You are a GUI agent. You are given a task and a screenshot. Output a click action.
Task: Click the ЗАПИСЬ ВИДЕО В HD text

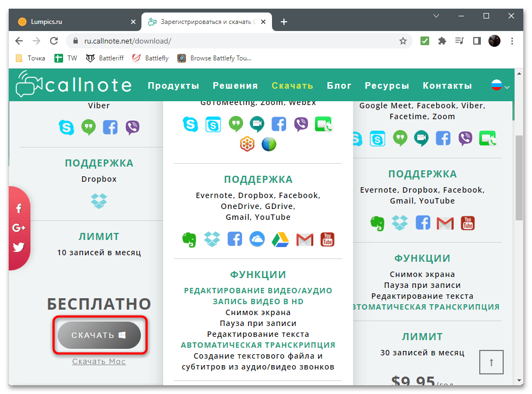click(258, 301)
